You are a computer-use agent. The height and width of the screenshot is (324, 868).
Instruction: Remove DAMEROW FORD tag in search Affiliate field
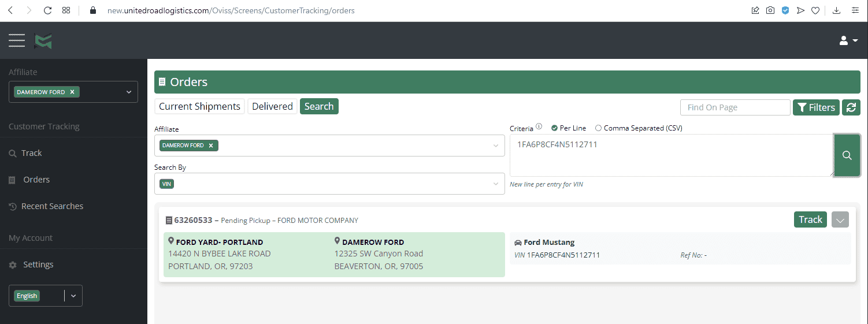point(210,146)
